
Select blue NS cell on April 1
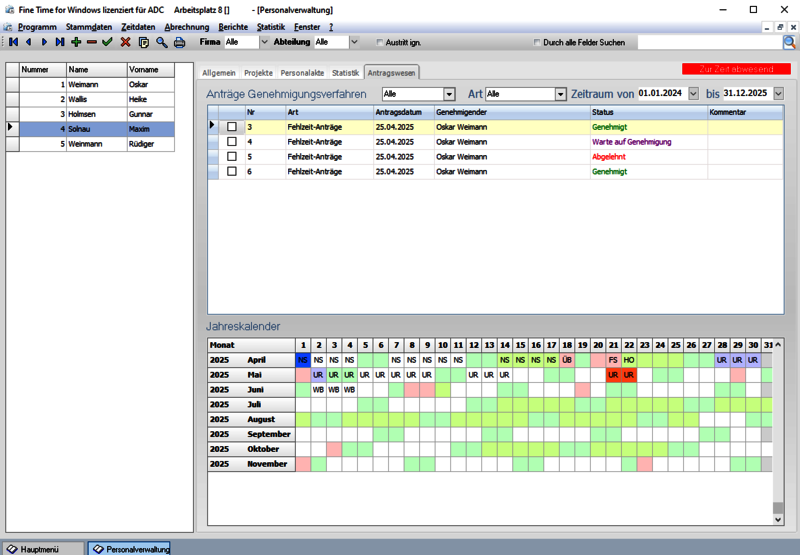click(x=303, y=360)
